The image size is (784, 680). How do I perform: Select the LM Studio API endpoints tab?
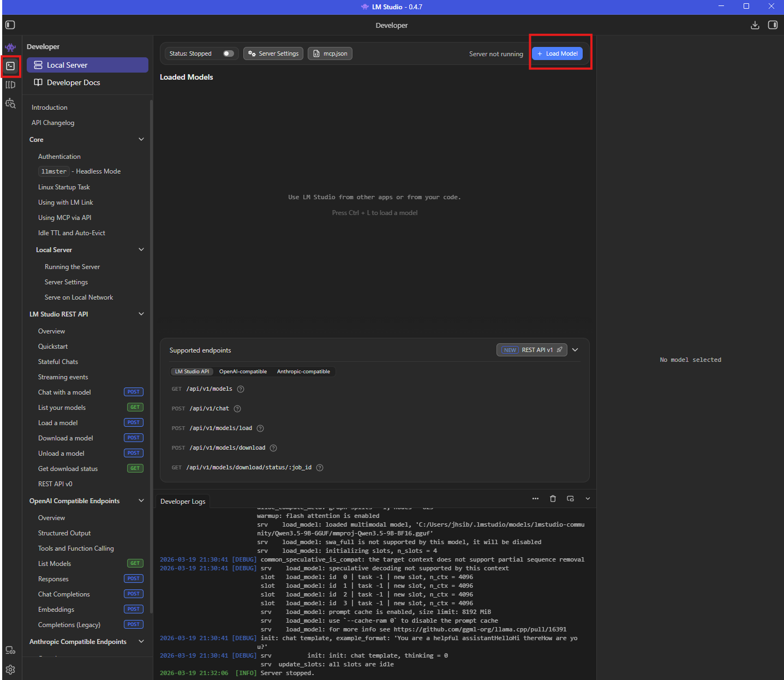pos(192,372)
